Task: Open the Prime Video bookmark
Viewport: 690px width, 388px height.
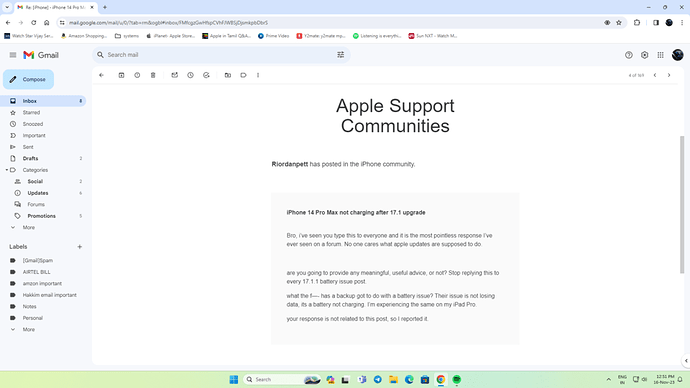Action: (x=273, y=36)
